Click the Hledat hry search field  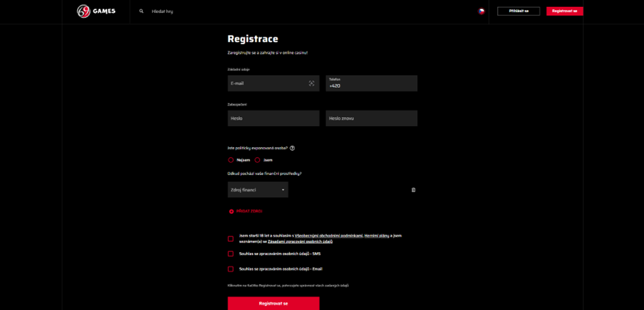coord(162,12)
